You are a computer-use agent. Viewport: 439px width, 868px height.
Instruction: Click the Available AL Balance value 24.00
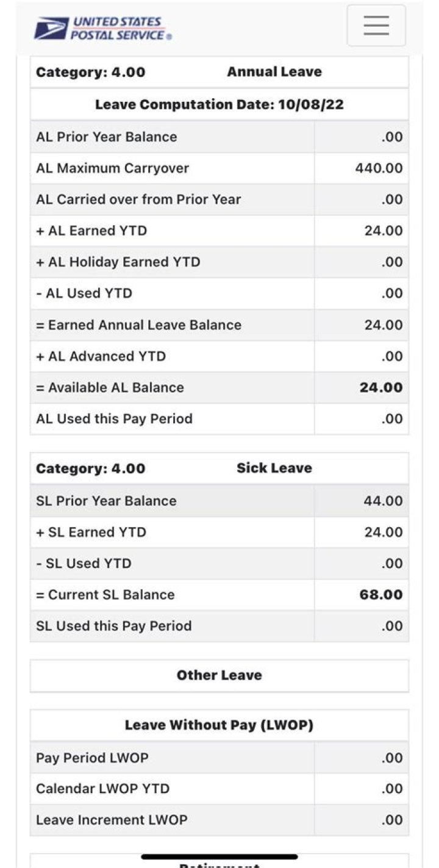click(x=380, y=387)
